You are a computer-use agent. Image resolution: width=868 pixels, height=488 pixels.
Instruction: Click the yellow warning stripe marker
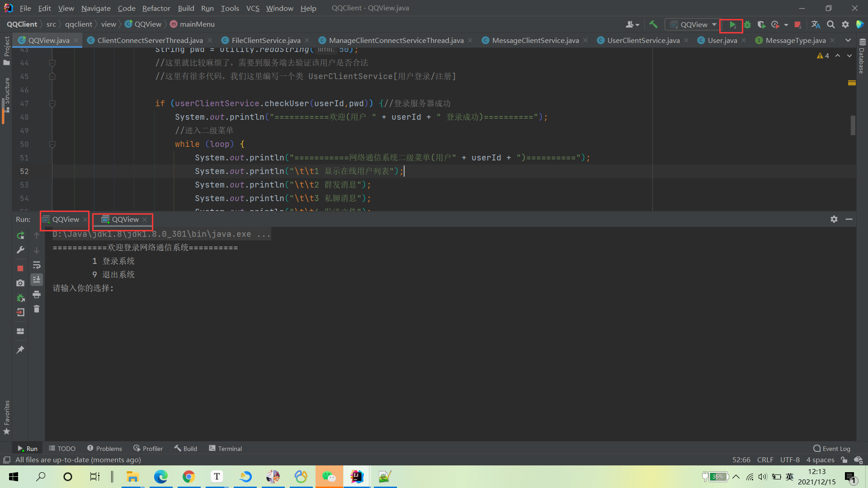(x=852, y=83)
